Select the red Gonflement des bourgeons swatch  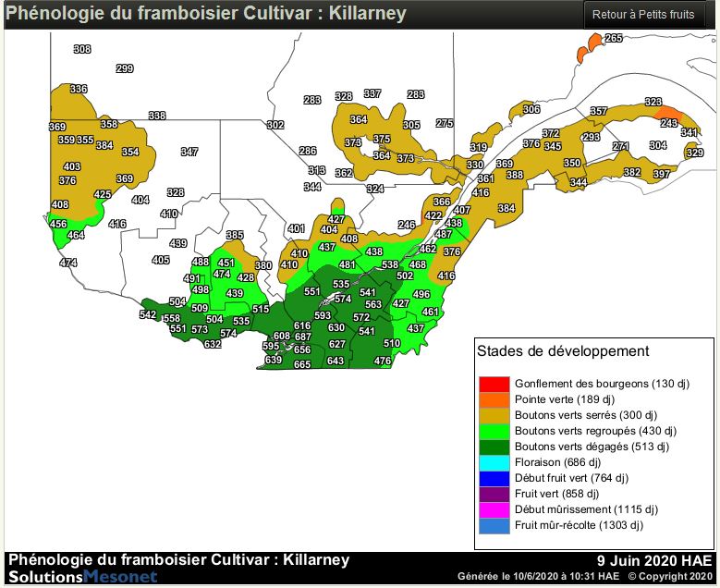click(494, 384)
